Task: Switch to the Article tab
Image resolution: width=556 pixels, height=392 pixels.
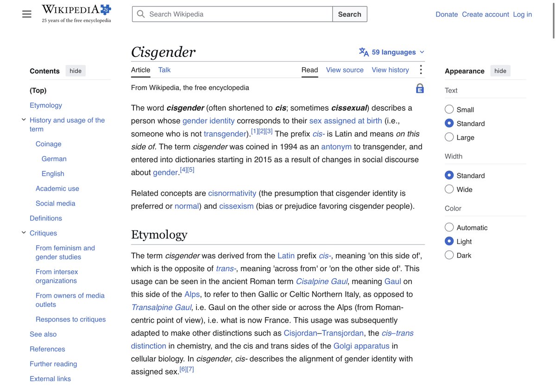Action: coord(141,70)
